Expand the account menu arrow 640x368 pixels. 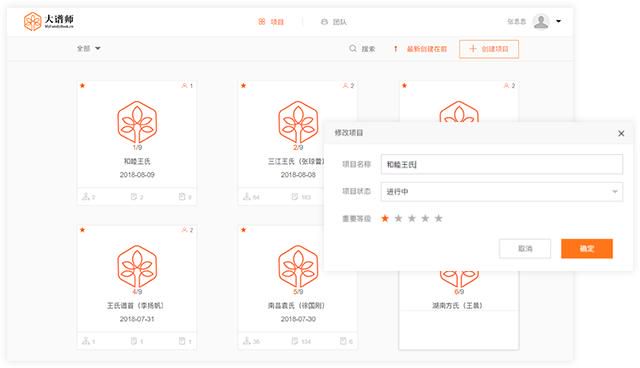[558, 21]
